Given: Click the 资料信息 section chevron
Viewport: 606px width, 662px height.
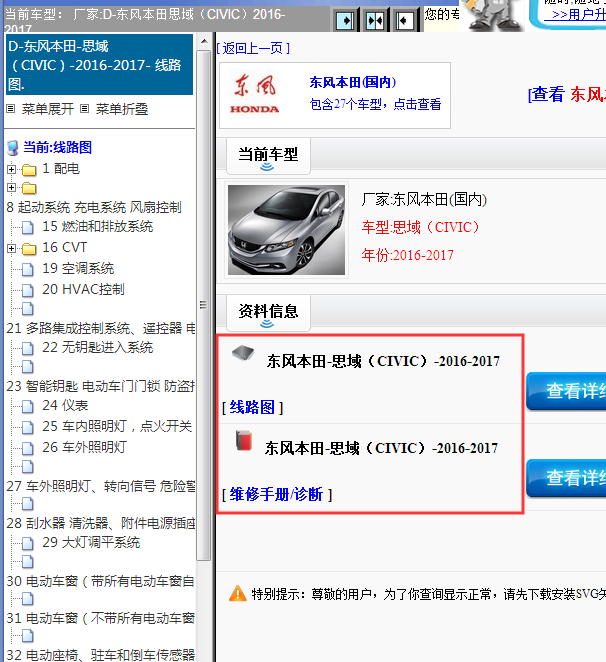Looking at the screenshot, I should click(267, 324).
